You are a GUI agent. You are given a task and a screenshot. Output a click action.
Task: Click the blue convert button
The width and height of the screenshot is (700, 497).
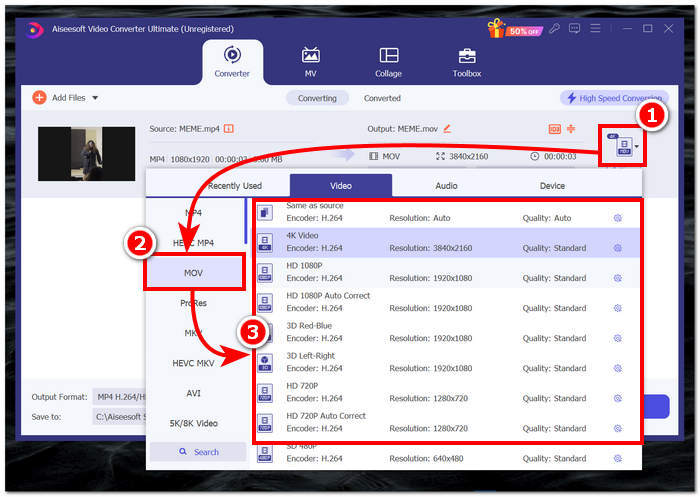pyautogui.click(x=656, y=406)
